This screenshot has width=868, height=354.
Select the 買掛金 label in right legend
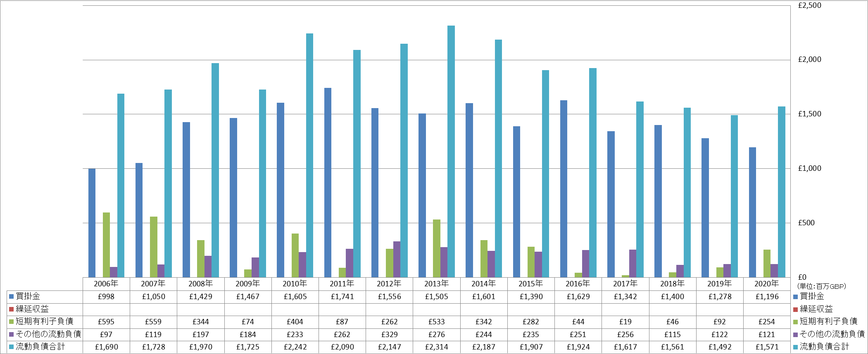(x=812, y=297)
